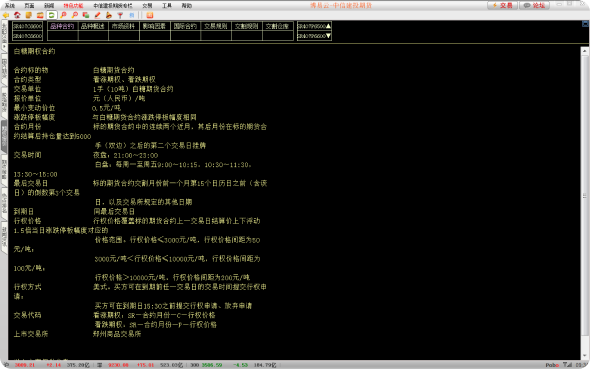Click the 论坛 button at top right
Screen dimensions: 590x369
coord(534,5)
